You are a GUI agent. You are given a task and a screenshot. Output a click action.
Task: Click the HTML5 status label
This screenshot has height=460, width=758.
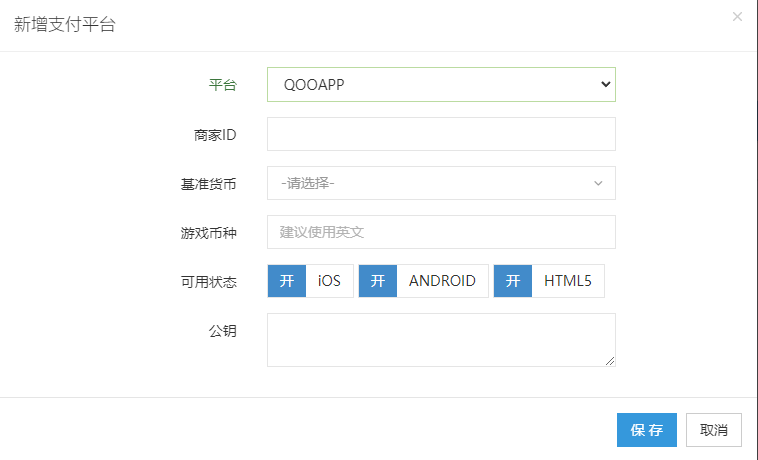567,281
